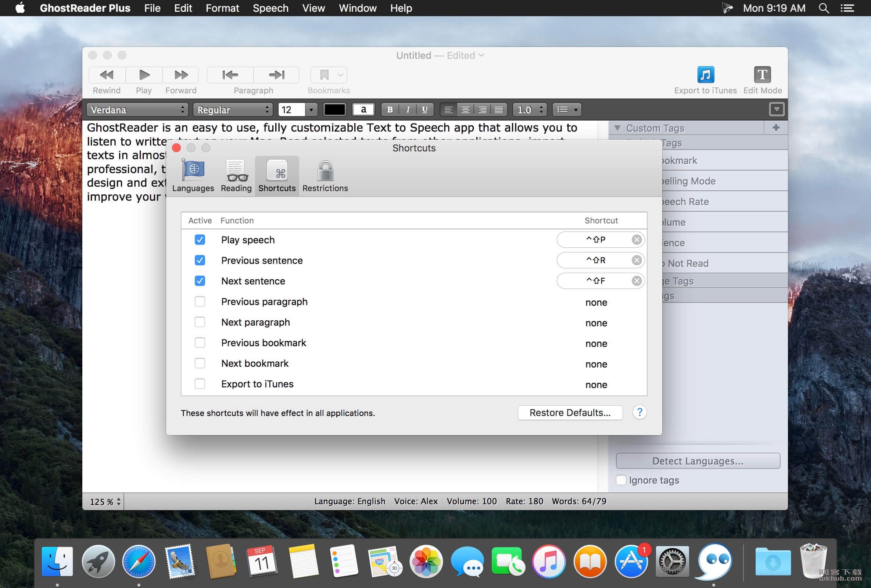Open Notification Center from menu bar
Viewport: 871px width, 588px height.
[x=847, y=8]
